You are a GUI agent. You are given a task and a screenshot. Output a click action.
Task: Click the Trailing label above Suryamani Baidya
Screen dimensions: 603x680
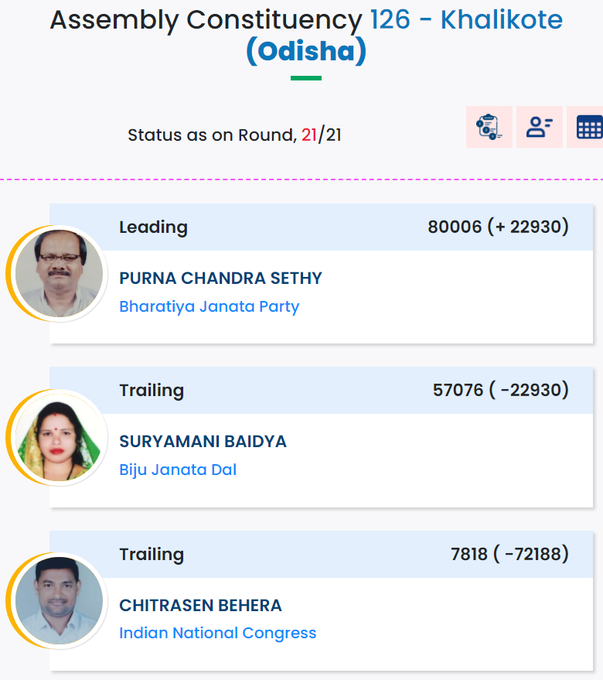pyautogui.click(x=152, y=390)
